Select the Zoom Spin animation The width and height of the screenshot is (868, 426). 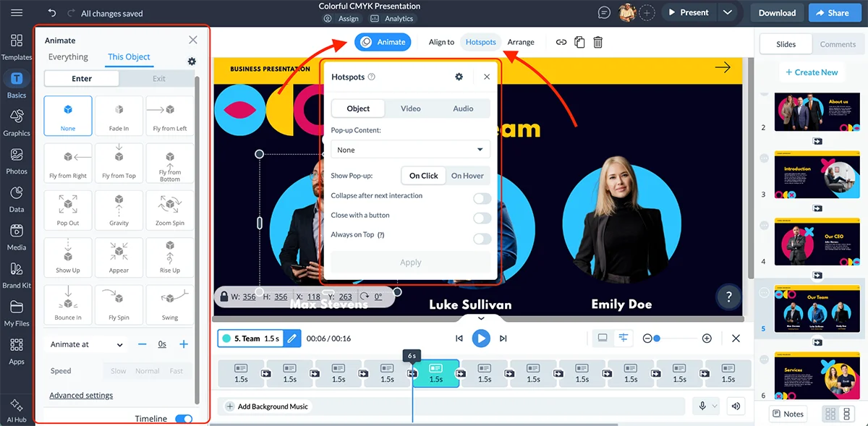coord(170,210)
